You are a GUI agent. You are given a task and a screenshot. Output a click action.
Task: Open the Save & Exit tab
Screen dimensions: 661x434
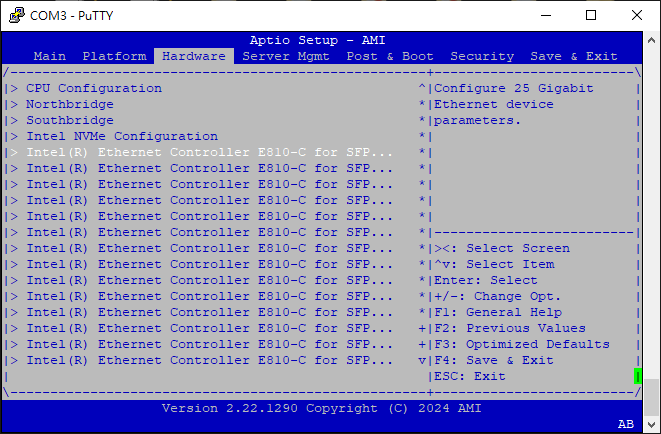pyautogui.click(x=574, y=56)
